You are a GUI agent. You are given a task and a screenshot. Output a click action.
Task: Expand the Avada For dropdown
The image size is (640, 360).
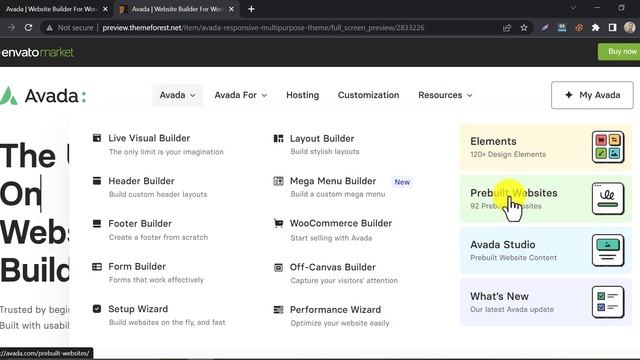coord(241,95)
